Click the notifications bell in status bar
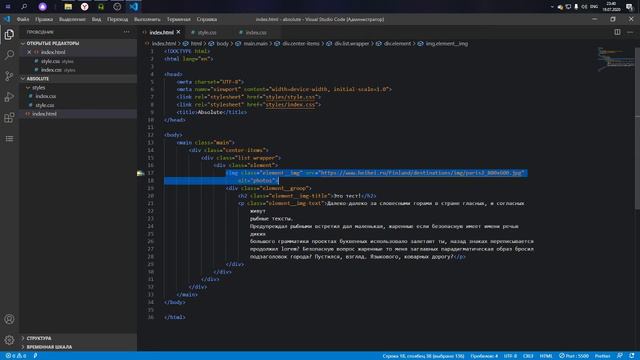This screenshot has width=640, height=360. click(x=632, y=356)
